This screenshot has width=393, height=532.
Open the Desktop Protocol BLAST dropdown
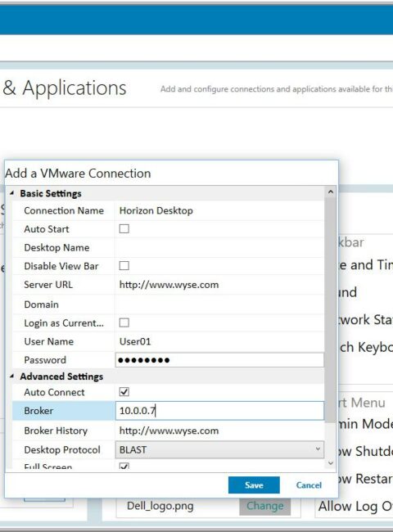coord(219,449)
